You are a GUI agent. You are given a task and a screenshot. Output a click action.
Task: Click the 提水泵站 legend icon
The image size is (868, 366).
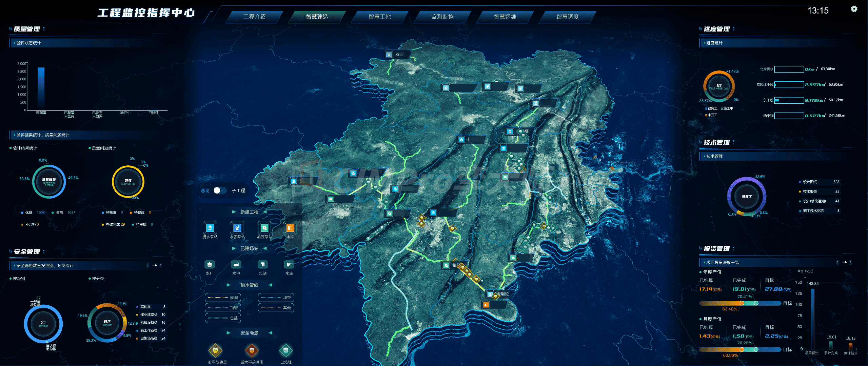coord(210,228)
